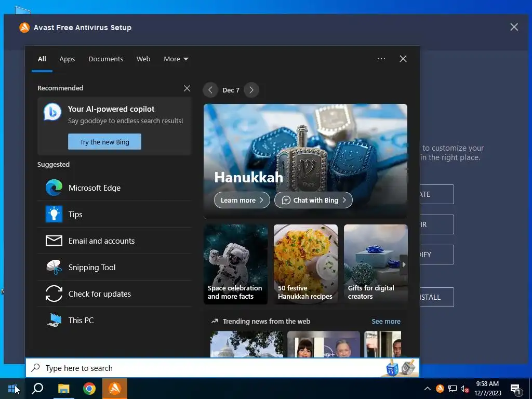Launch the Snipping Tool

click(x=114, y=268)
